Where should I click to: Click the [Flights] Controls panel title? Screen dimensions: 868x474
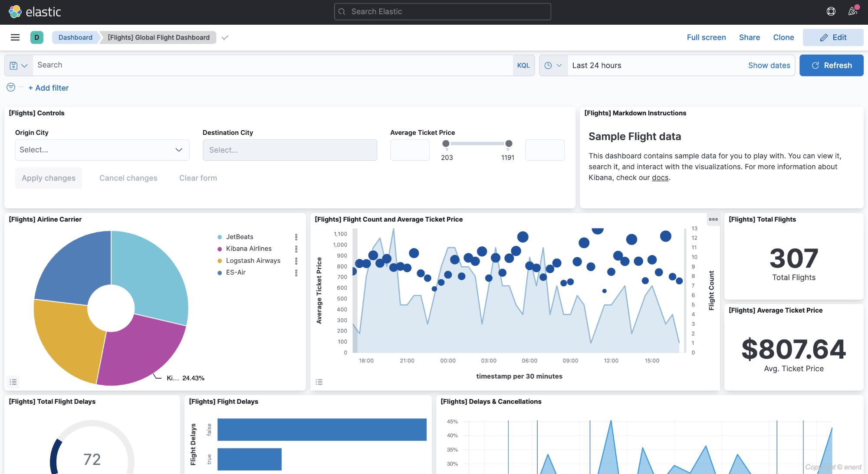pos(36,113)
